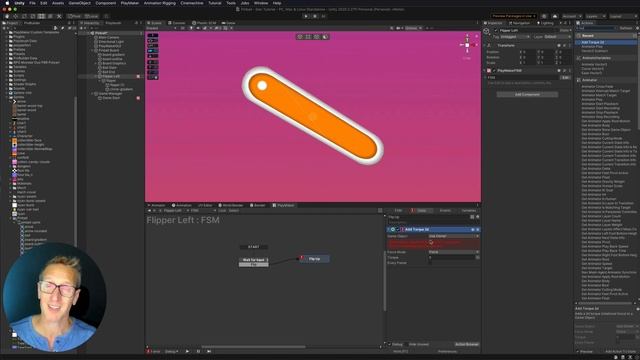Click the cloud services icon
This screenshot has width=640, height=360.
pos(555,16)
